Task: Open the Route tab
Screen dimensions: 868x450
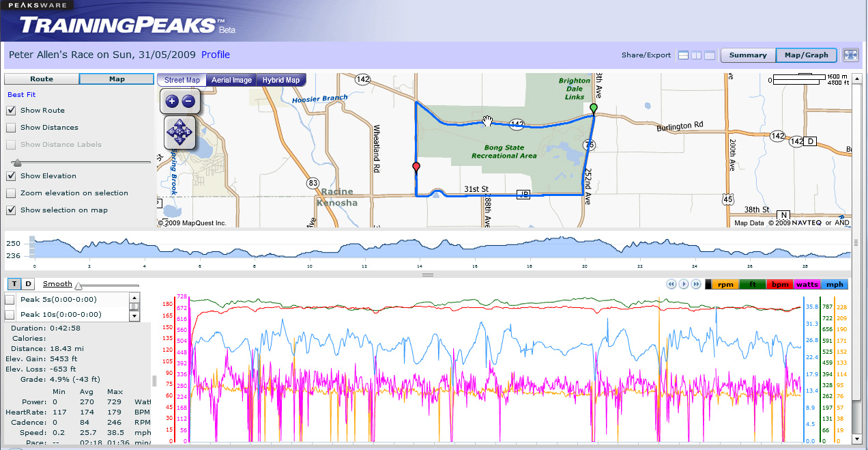Action: (x=42, y=79)
